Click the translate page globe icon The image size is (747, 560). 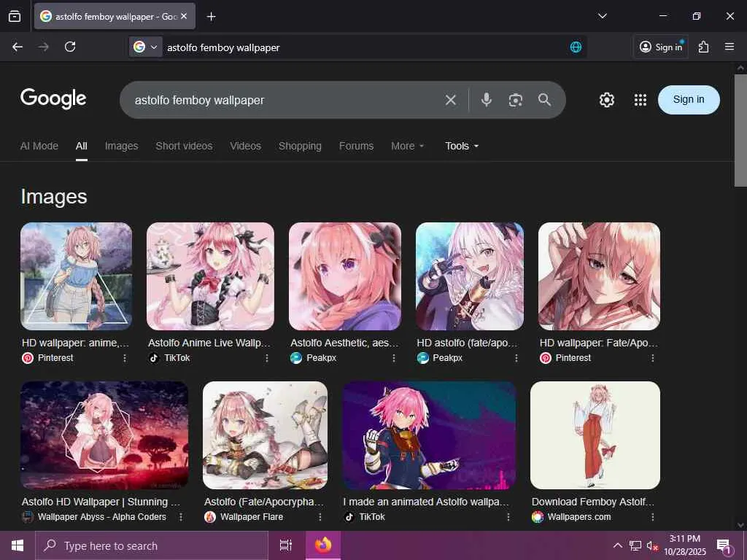click(x=576, y=47)
